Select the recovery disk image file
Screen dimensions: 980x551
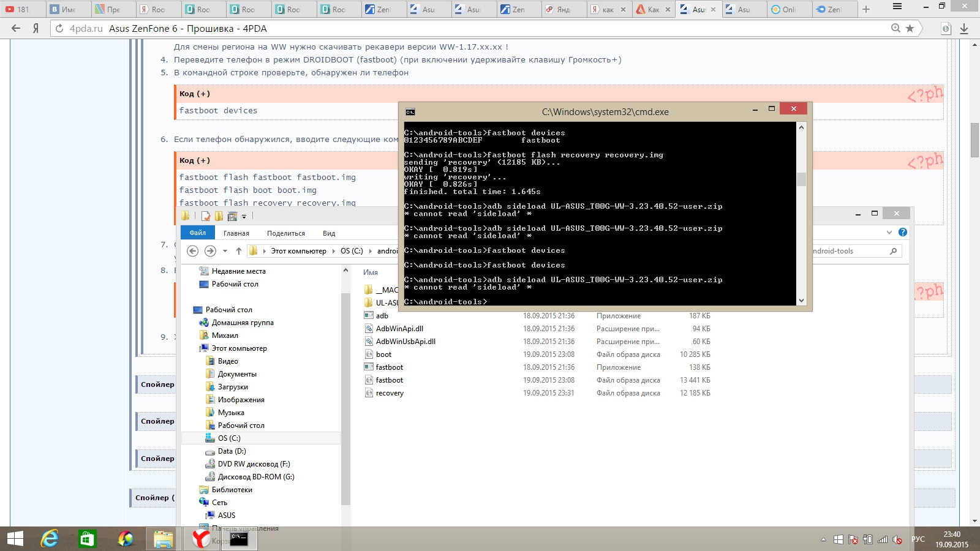(390, 393)
